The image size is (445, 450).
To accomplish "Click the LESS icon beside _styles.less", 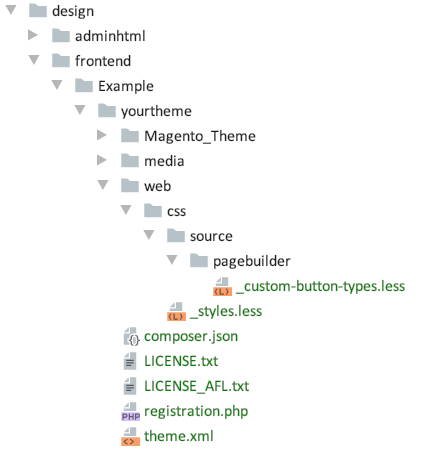I will pos(177,311).
